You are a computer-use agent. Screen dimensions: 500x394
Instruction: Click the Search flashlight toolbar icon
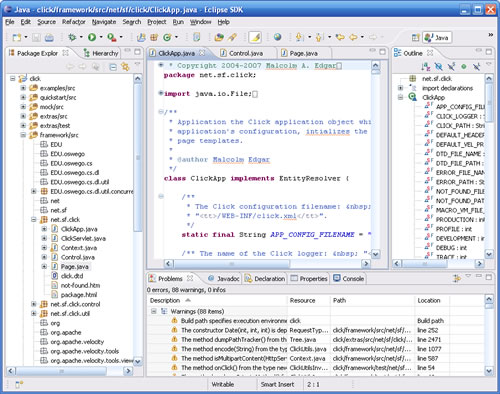click(232, 37)
